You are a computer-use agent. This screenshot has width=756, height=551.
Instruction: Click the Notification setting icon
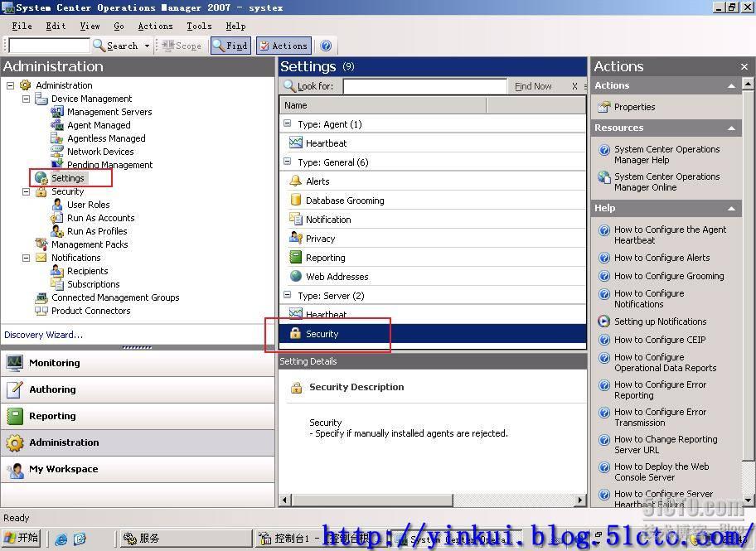[295, 220]
